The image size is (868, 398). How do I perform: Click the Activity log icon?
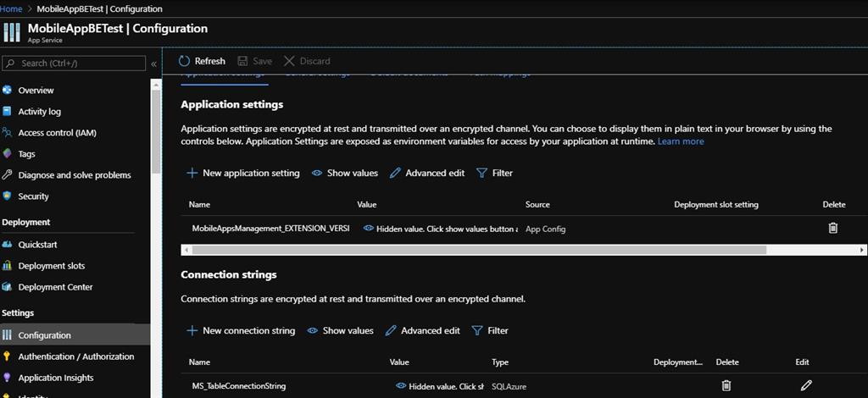pyautogui.click(x=7, y=111)
